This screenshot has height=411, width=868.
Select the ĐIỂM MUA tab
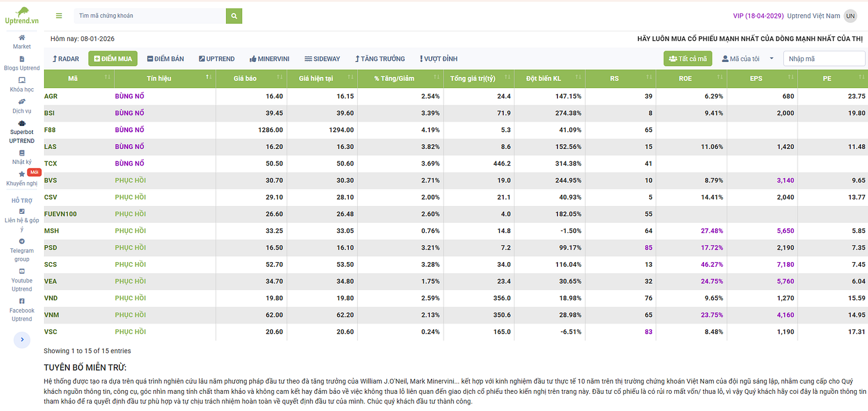click(113, 58)
